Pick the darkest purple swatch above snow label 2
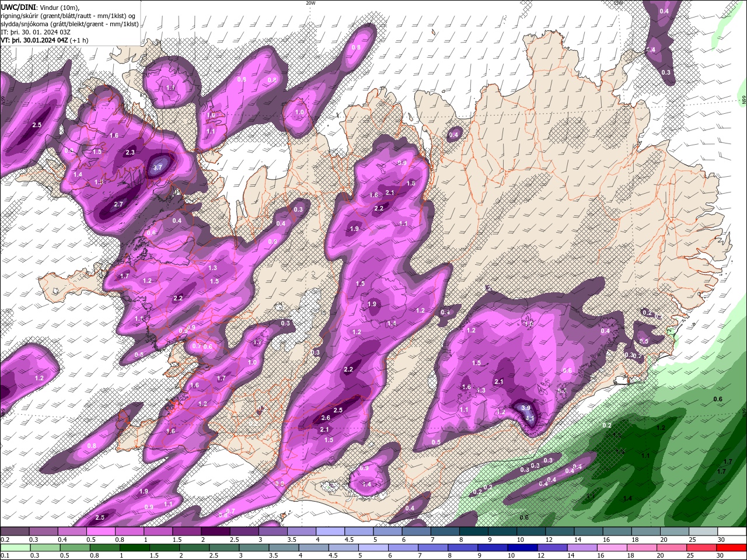The image size is (747, 560). coord(215,531)
